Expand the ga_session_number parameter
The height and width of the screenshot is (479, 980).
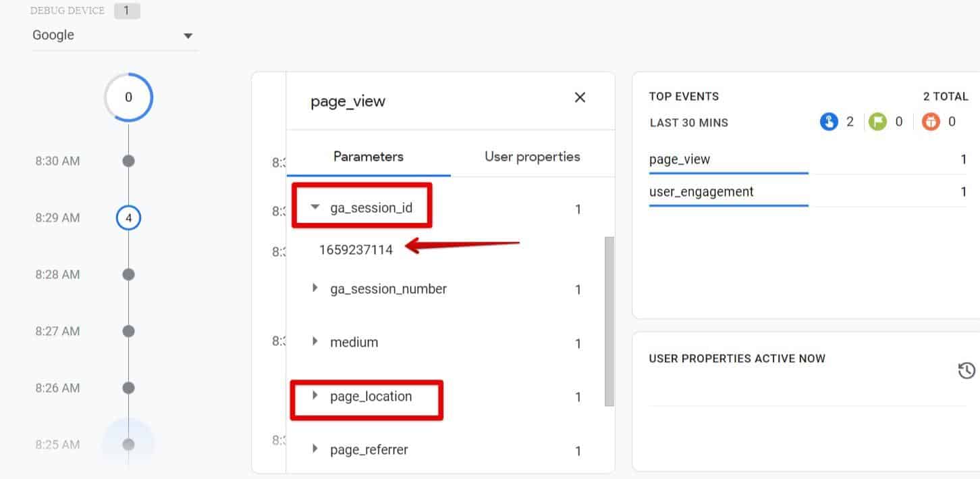coord(315,288)
